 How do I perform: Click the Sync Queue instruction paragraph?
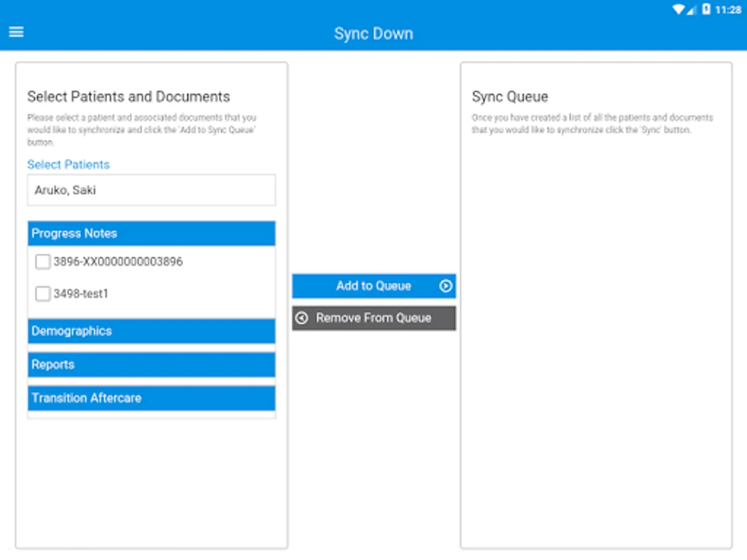592,124
